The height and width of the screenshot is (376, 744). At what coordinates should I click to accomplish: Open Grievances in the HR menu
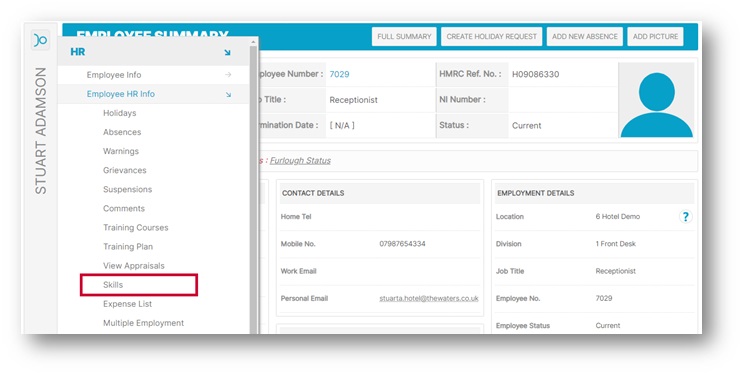(x=125, y=170)
